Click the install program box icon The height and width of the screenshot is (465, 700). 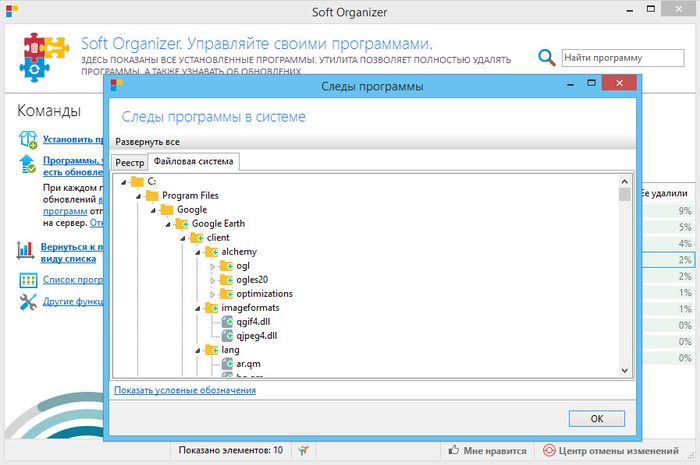[x=27, y=140]
